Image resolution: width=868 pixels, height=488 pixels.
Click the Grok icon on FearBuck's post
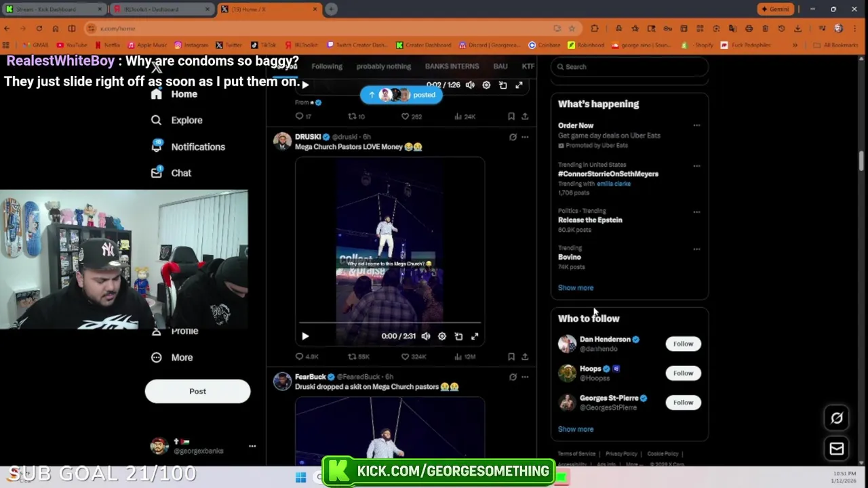[x=513, y=377]
